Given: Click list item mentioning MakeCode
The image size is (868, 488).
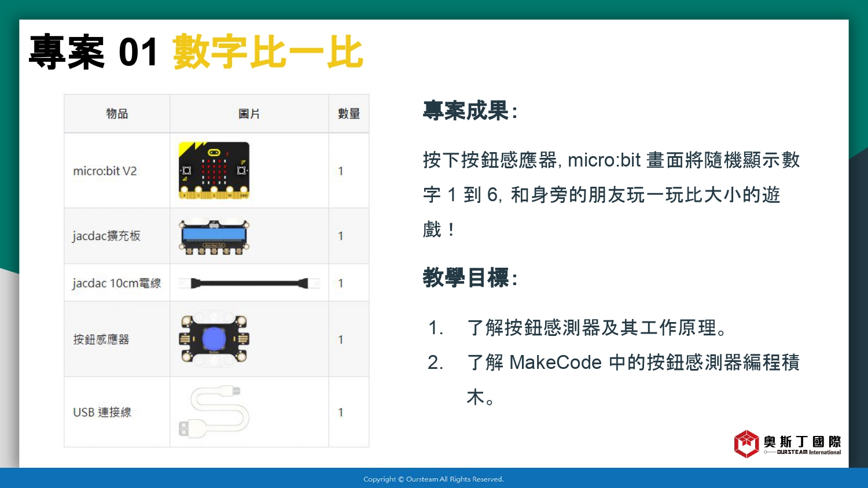Looking at the screenshot, I should pyautogui.click(x=633, y=380).
